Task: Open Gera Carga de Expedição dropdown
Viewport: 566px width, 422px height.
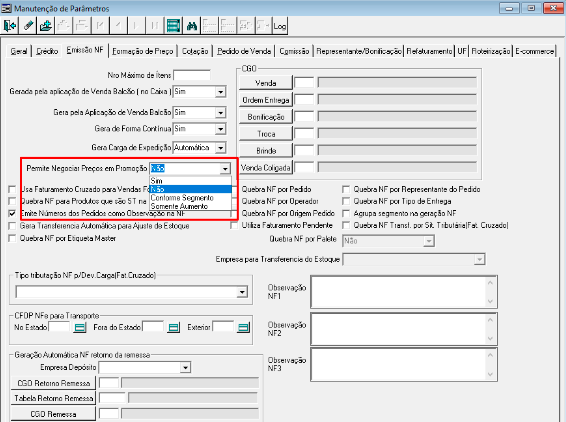Action: pyautogui.click(x=221, y=148)
